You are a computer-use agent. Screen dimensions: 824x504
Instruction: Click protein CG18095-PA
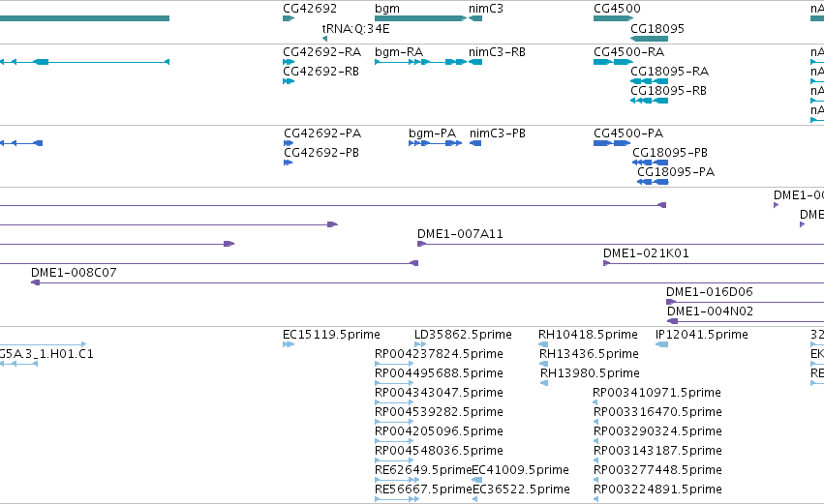pyautogui.click(x=653, y=182)
